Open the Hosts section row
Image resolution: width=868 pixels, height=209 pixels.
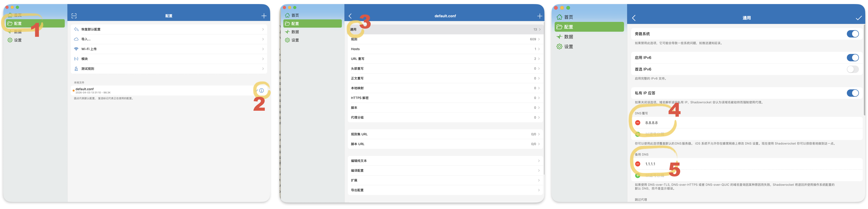pyautogui.click(x=445, y=49)
